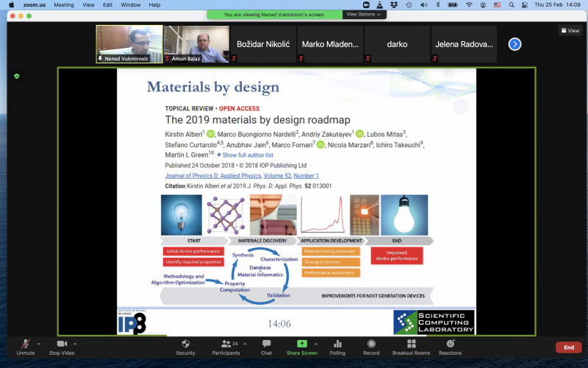
Task: Start recording with the Record button
Action: [x=371, y=347]
